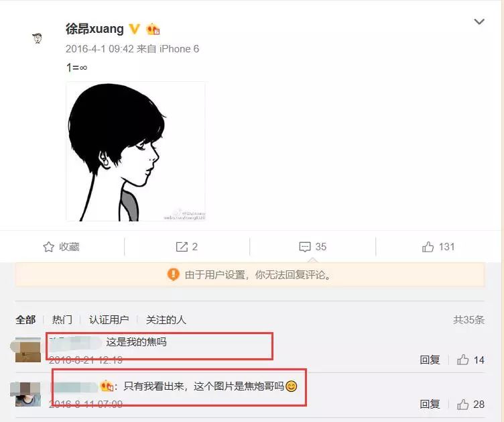504x422 pixels.
Task: Click the first commenter's avatar thumbnail
Action: pos(28,350)
